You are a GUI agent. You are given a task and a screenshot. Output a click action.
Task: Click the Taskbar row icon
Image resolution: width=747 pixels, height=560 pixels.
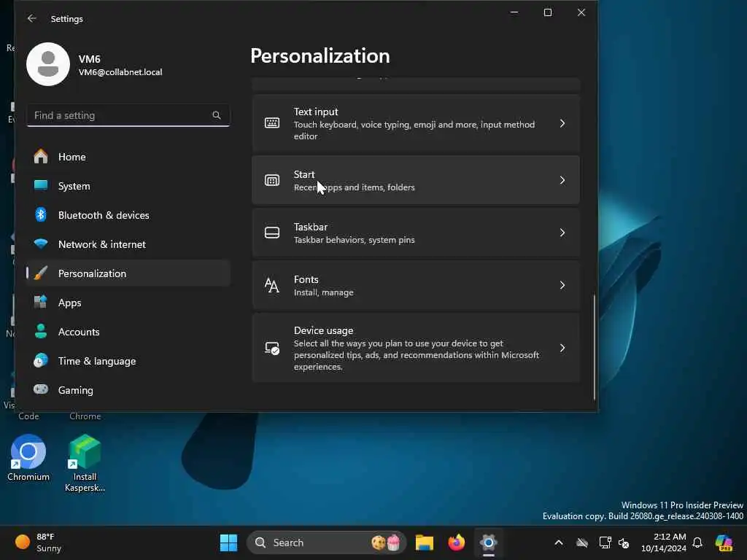(272, 233)
